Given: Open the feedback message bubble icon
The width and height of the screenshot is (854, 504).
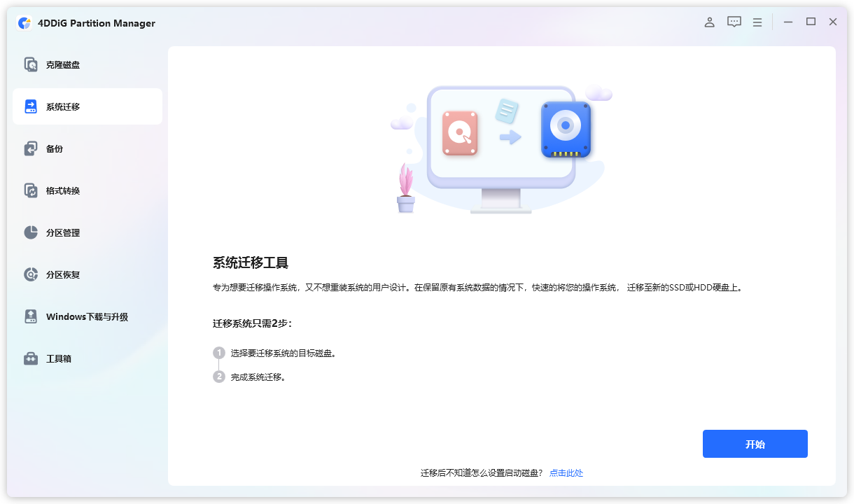Looking at the screenshot, I should click(734, 22).
